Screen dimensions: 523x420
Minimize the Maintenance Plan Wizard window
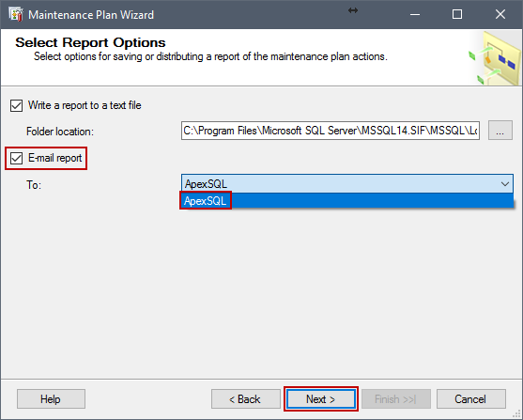(415, 14)
